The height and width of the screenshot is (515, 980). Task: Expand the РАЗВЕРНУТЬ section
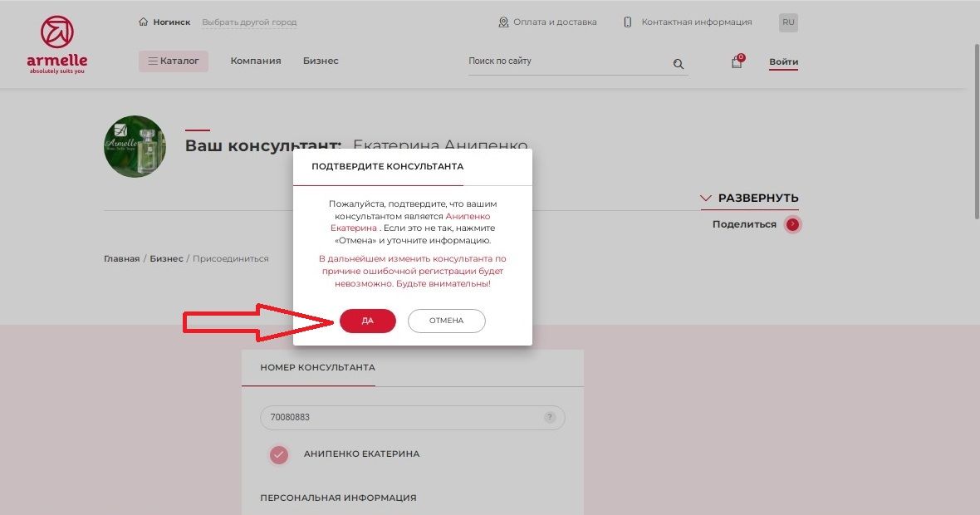point(749,199)
